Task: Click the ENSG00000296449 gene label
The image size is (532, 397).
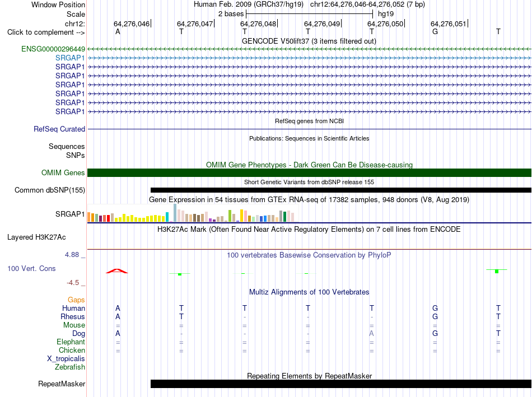Action: [53, 49]
